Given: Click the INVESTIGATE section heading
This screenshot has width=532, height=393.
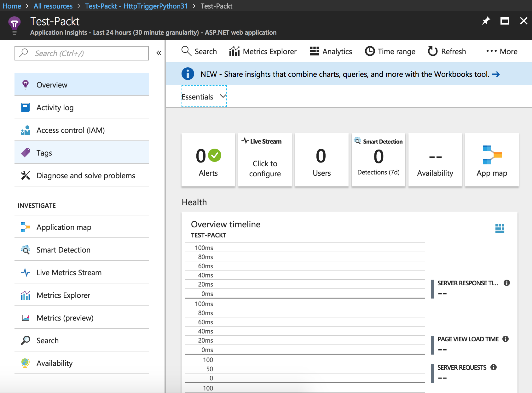Looking at the screenshot, I should coord(37,206).
